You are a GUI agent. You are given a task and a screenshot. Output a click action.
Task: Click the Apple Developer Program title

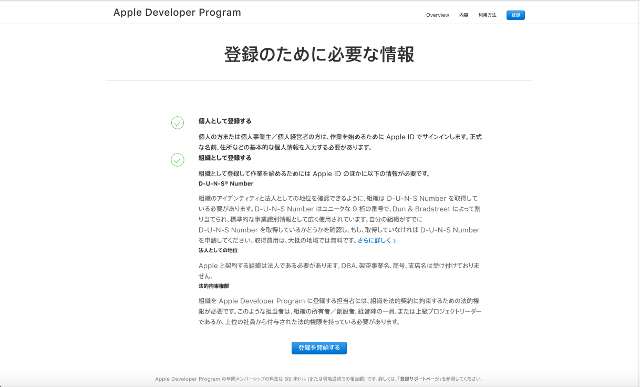[177, 13]
